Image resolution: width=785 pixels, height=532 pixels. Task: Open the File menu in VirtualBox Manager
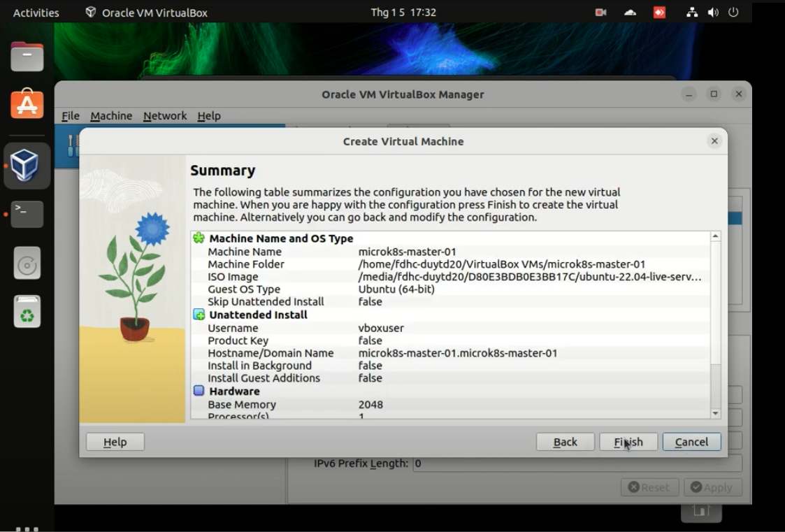(x=69, y=115)
